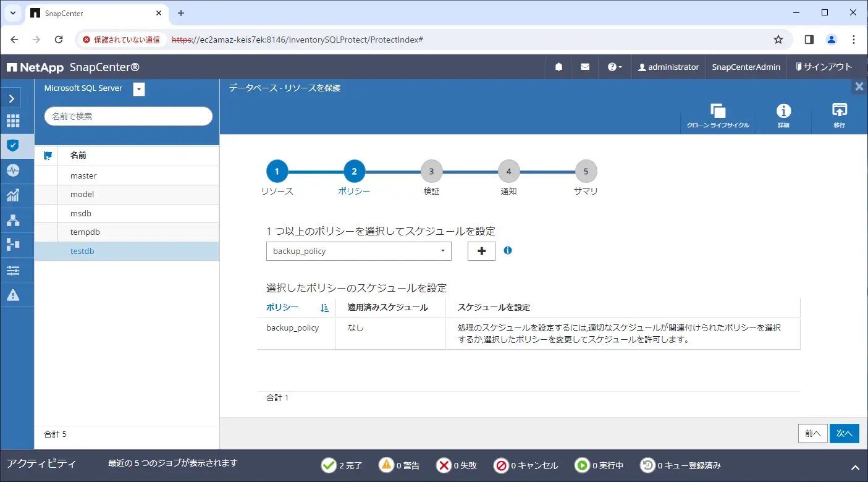Open a new browser tab
The height and width of the screenshot is (482, 868).
pos(181,13)
